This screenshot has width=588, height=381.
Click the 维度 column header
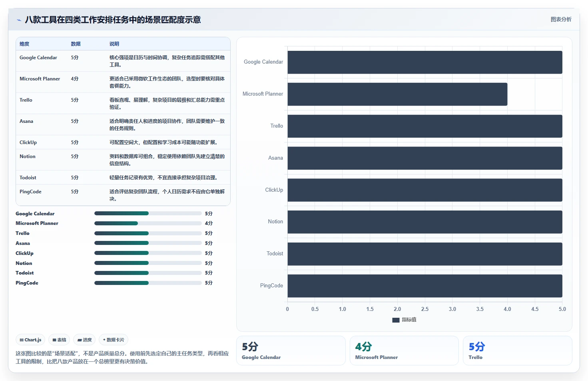pyautogui.click(x=24, y=44)
